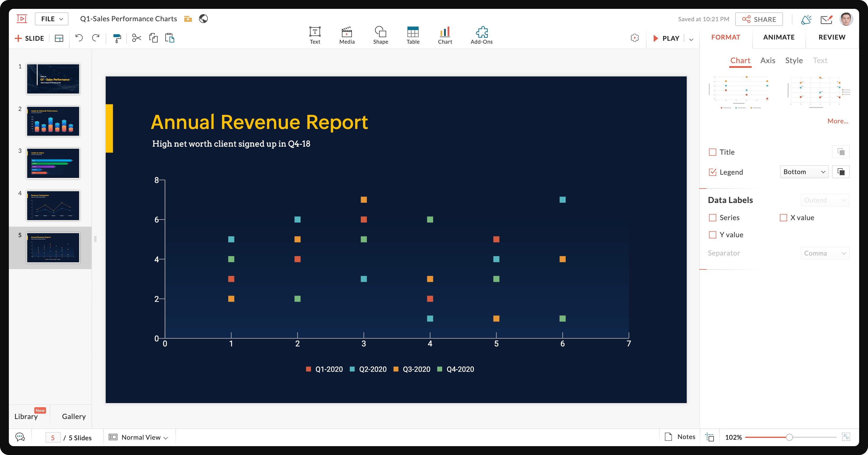This screenshot has width=868, height=455.
Task: Click the SHARE button
Action: click(x=759, y=19)
